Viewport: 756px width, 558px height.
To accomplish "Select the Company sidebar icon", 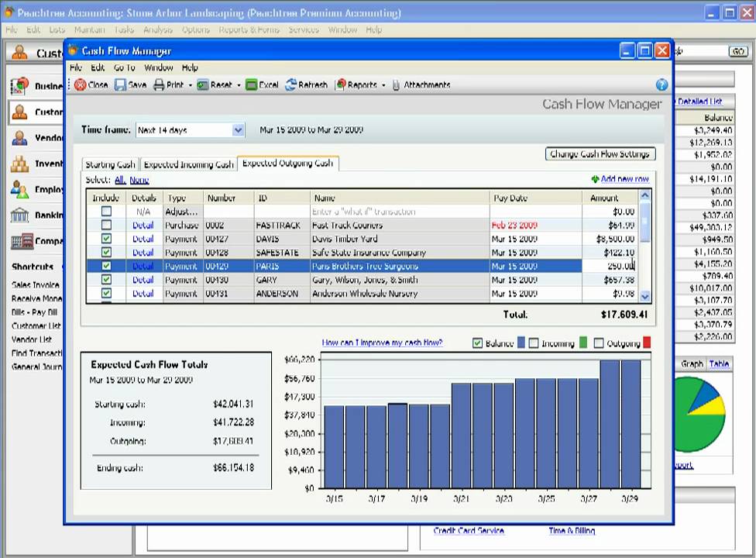I will [22, 241].
